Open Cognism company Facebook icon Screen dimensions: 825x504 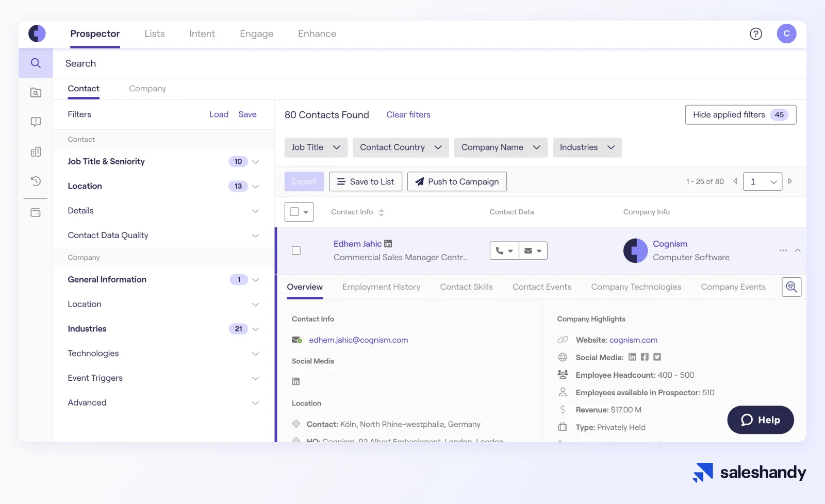[x=645, y=357]
